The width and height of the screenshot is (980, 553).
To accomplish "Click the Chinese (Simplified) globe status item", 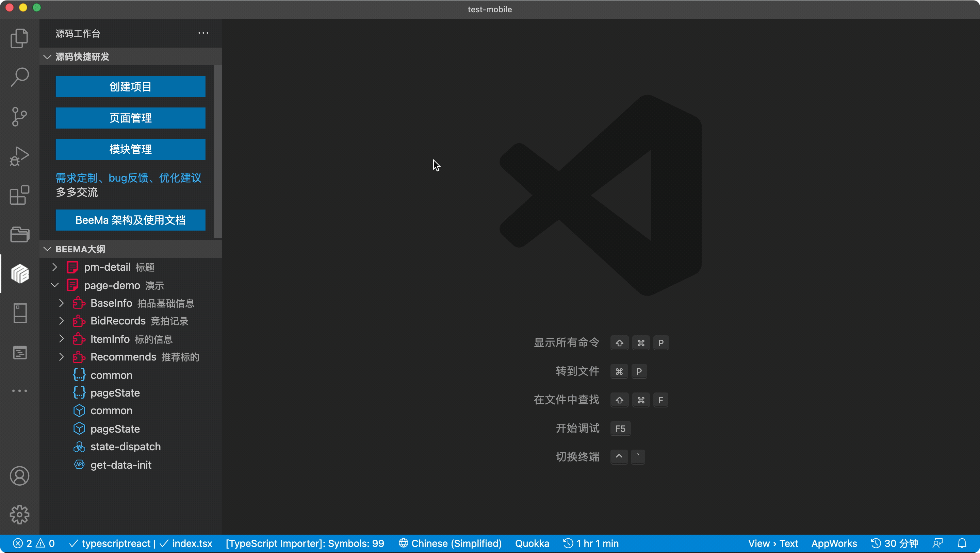I will pyautogui.click(x=450, y=543).
